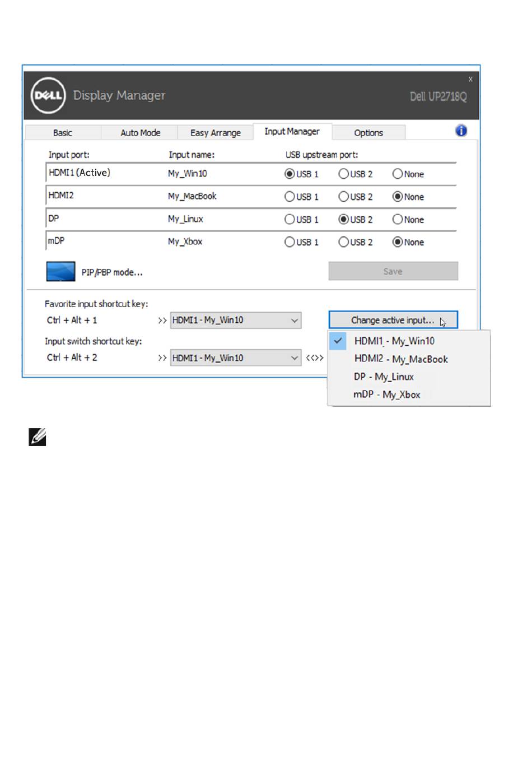
Task: Select None for DP input
Action: [398, 219]
